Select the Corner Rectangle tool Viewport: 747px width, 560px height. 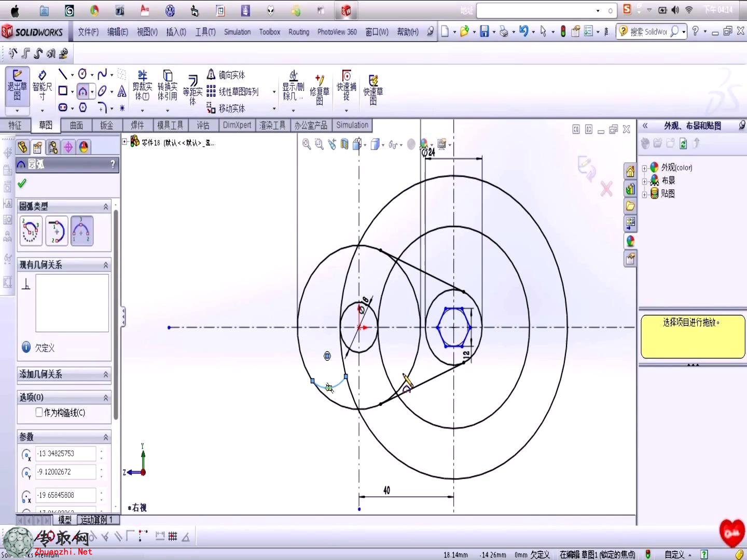tap(63, 91)
